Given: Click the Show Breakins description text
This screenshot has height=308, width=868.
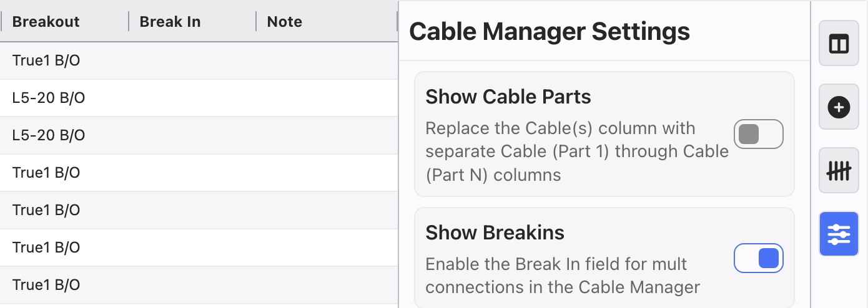Looking at the screenshot, I should tap(562, 276).
